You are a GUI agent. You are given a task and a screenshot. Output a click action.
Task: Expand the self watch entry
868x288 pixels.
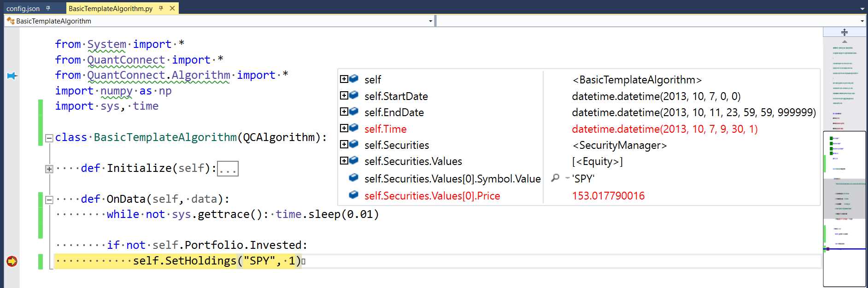(x=344, y=79)
